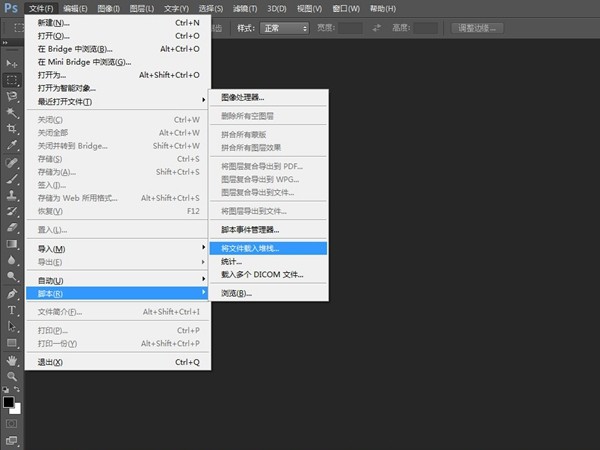The image size is (600, 450).
Task: Select 载入多个 DICOM 文件
Action: click(x=268, y=274)
